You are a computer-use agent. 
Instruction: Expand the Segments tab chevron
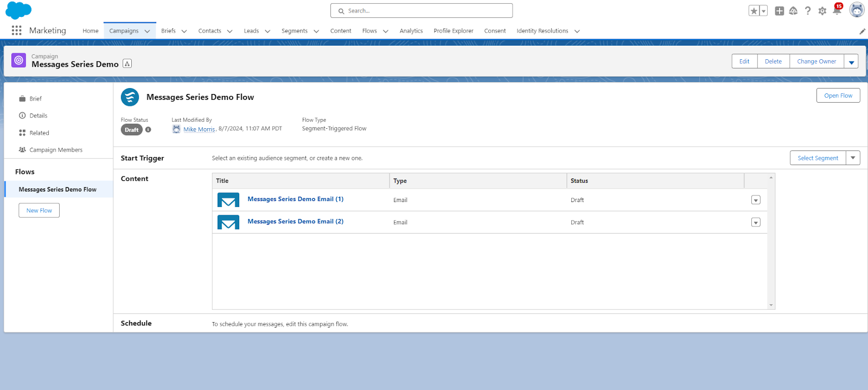click(x=316, y=32)
